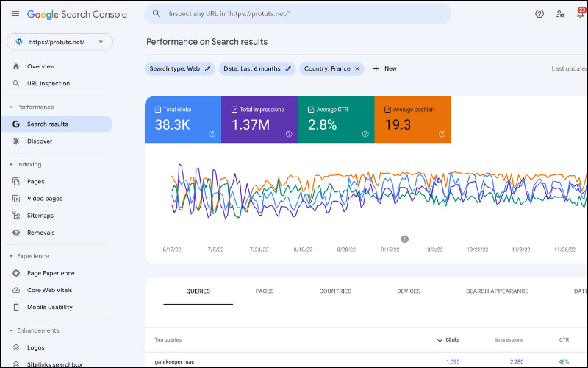Image resolution: width=588 pixels, height=368 pixels.
Task: Click help icon on Average CTR card
Action: click(x=365, y=134)
